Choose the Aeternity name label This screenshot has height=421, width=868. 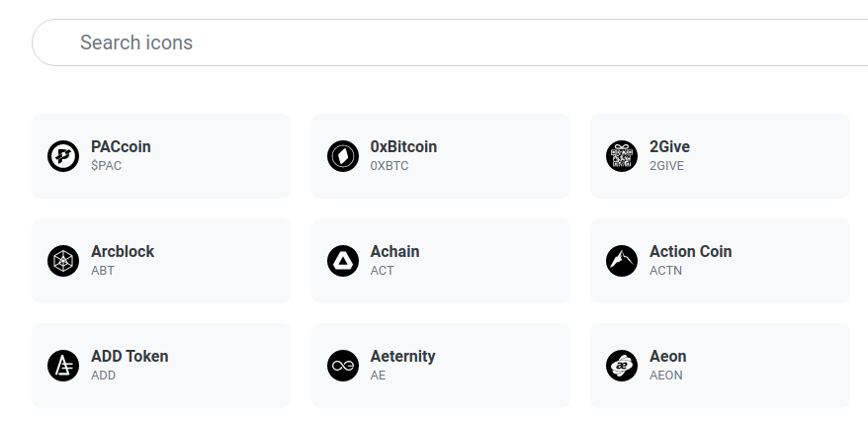(x=402, y=356)
